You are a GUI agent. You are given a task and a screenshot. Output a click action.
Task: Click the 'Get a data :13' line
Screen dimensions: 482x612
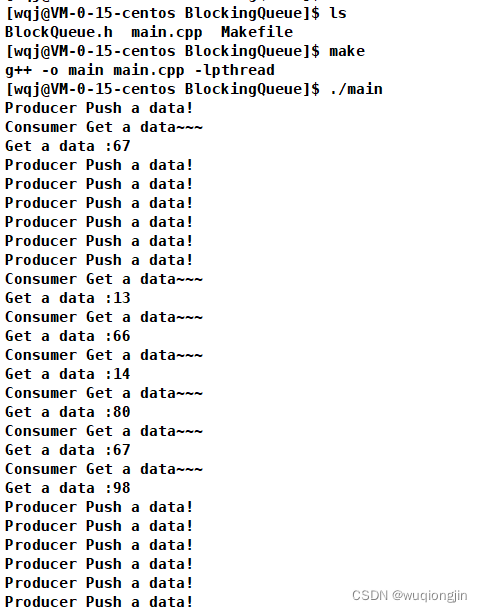pyautogui.click(x=68, y=298)
